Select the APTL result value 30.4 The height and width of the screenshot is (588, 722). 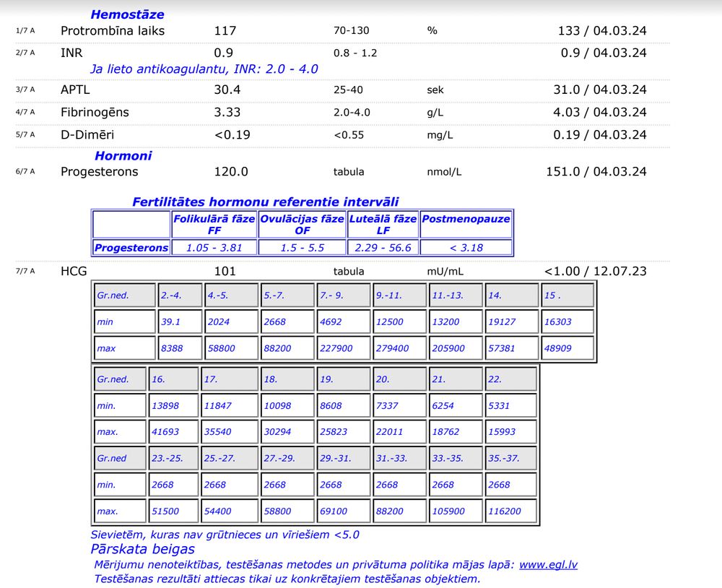tap(227, 90)
